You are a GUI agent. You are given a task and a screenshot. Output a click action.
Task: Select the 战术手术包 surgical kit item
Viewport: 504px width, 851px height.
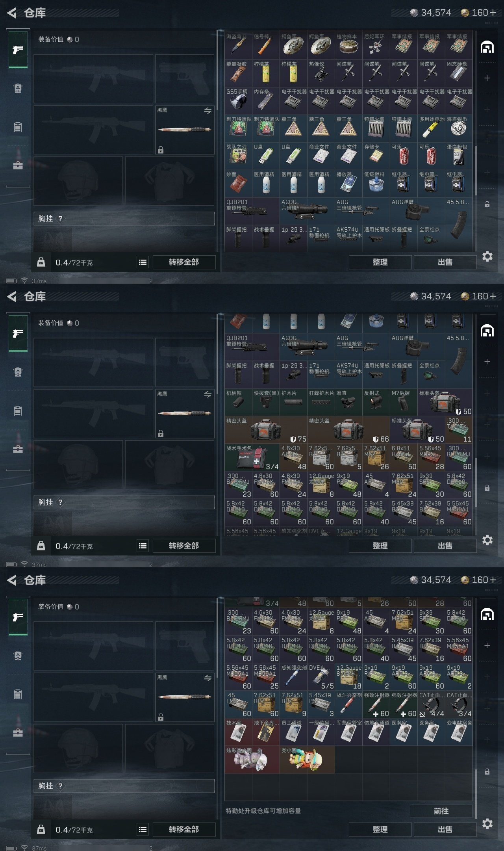click(252, 457)
